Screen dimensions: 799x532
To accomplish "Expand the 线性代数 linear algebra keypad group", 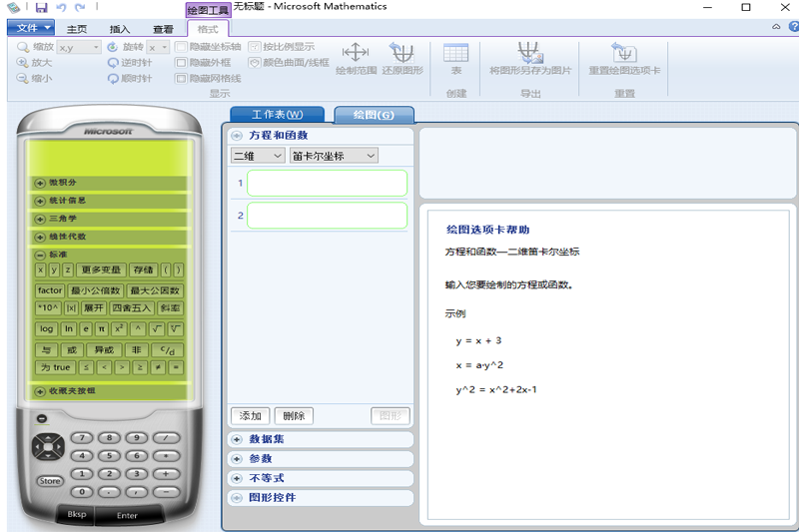I will 40,237.
